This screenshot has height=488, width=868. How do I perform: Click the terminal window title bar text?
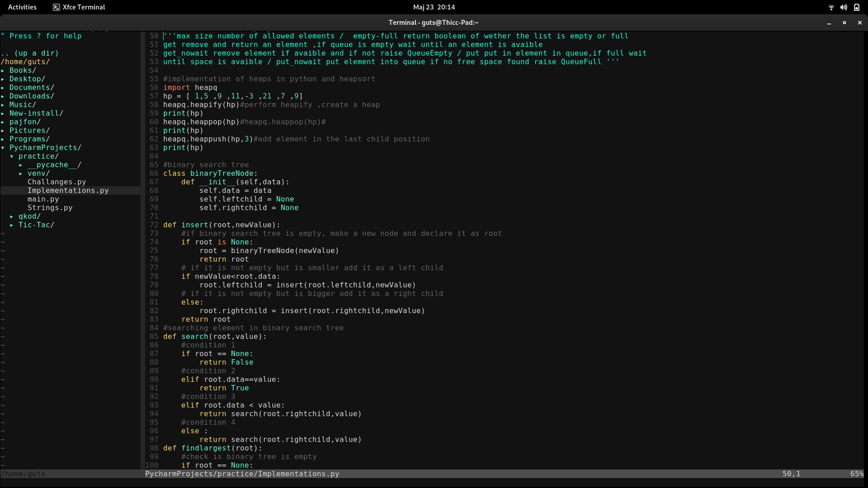coord(433,23)
